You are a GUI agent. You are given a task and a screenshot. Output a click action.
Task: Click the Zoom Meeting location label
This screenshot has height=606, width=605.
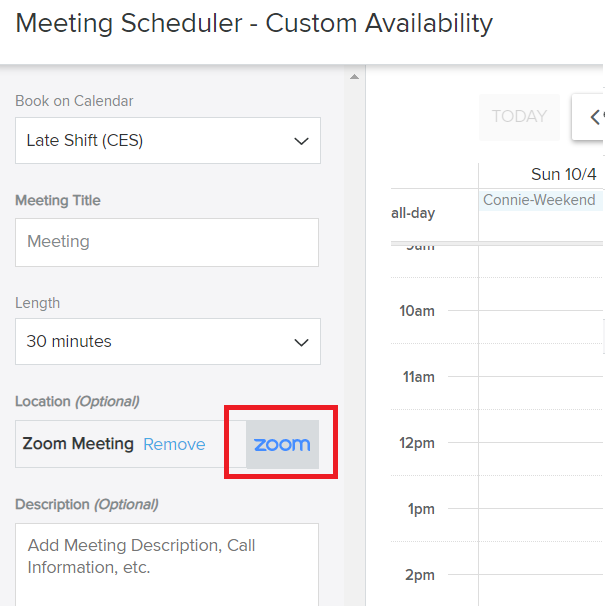point(78,444)
